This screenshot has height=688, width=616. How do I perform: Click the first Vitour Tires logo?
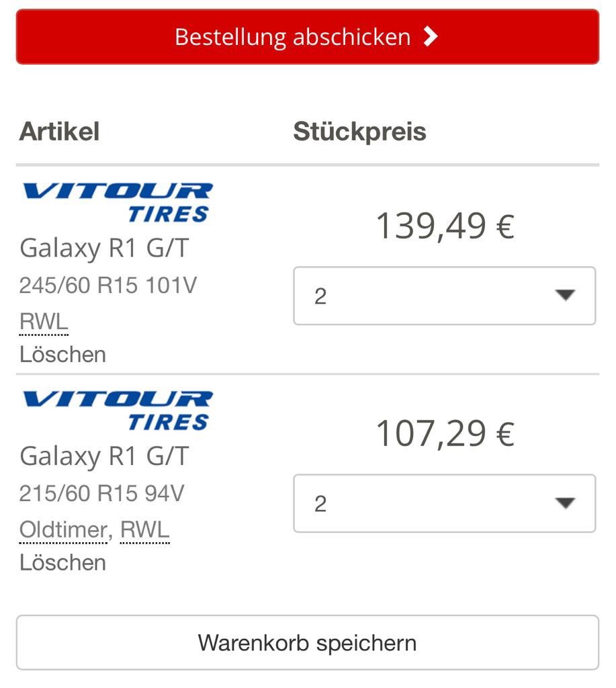(x=118, y=203)
